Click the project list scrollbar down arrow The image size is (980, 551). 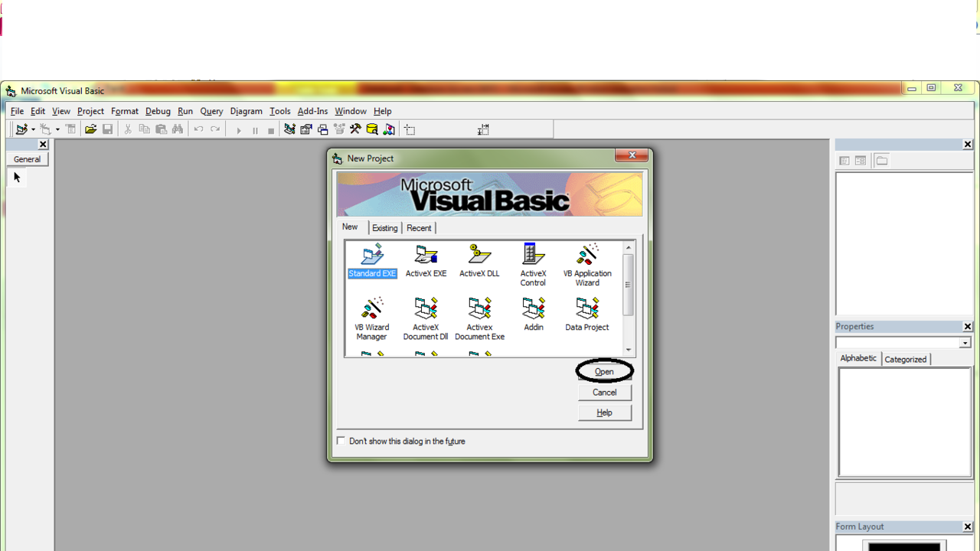[629, 350]
